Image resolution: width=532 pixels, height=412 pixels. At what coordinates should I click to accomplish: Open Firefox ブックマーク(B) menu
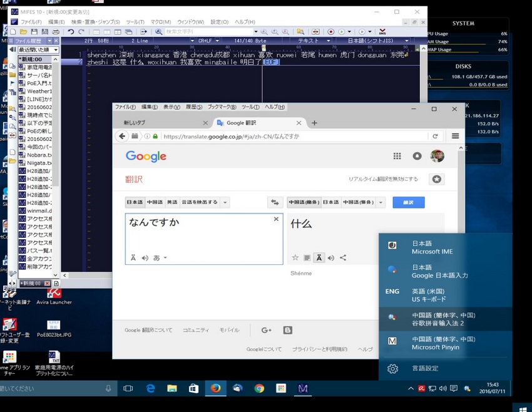point(222,107)
